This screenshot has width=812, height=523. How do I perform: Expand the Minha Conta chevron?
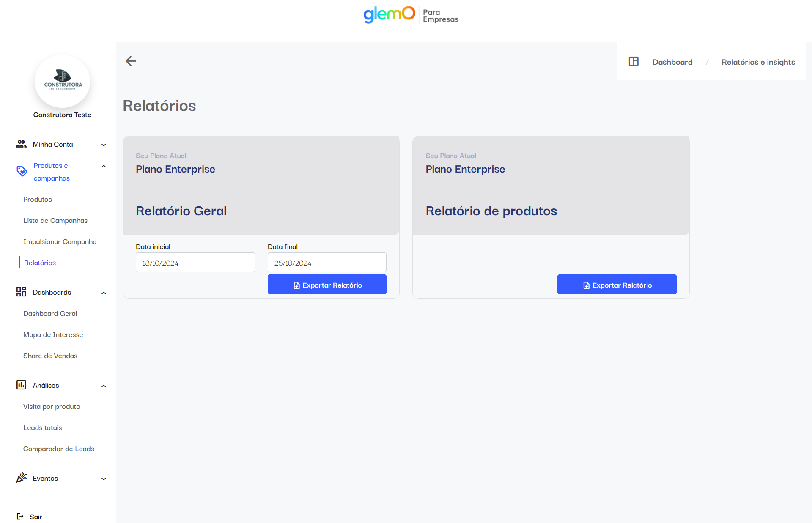tap(104, 145)
